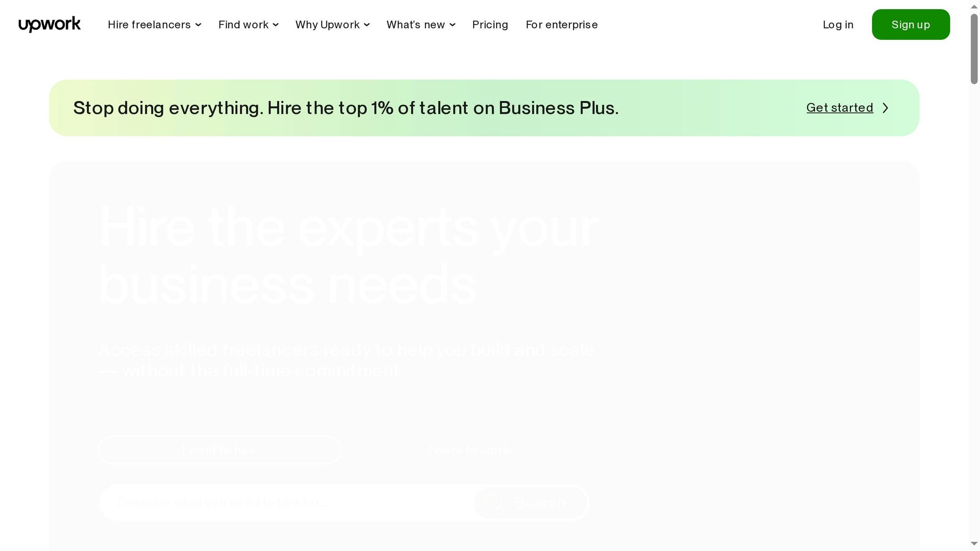Open the For enterprise page
980x551 pixels.
(561, 24)
